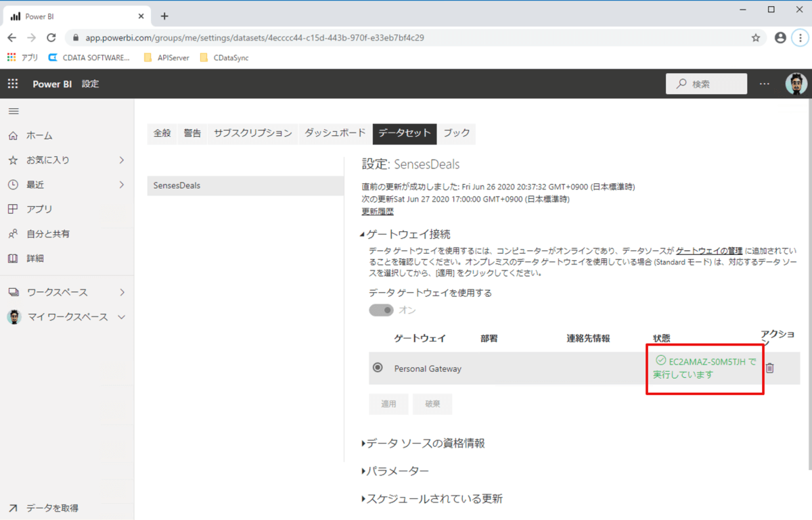The height and width of the screenshot is (520, 812).
Task: Toggle データ ゲートウェイを使用する switch
Action: point(382,310)
